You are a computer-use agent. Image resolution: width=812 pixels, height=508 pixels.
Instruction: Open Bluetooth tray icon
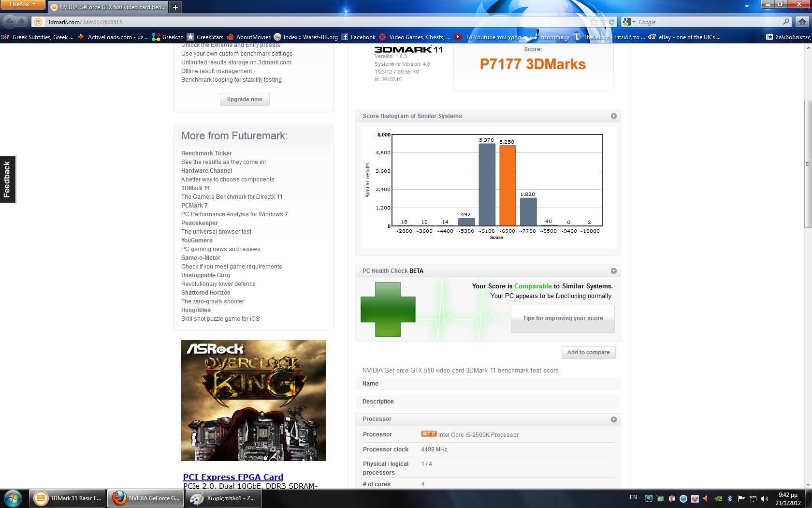point(730,498)
